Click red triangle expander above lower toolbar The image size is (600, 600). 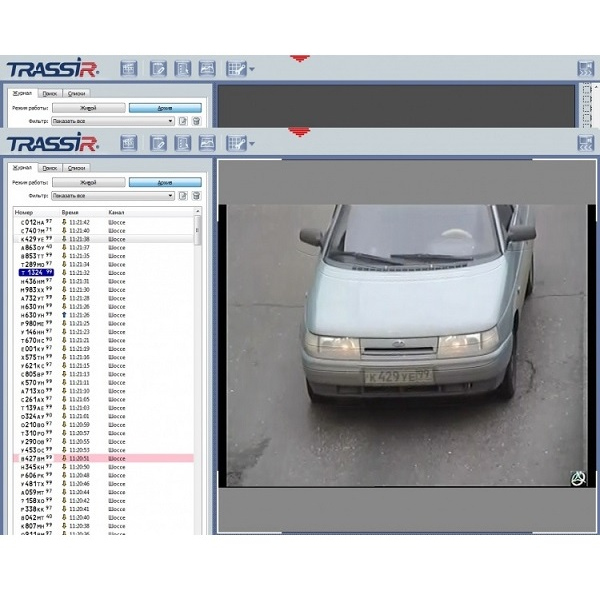[x=297, y=131]
